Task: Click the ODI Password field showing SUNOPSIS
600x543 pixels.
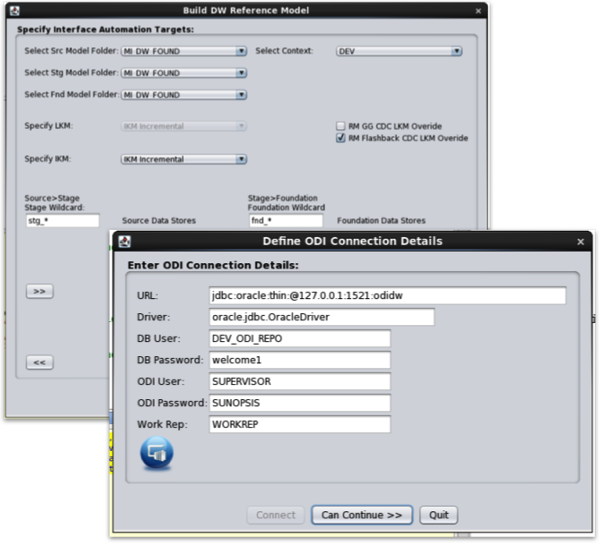Action: [x=300, y=403]
